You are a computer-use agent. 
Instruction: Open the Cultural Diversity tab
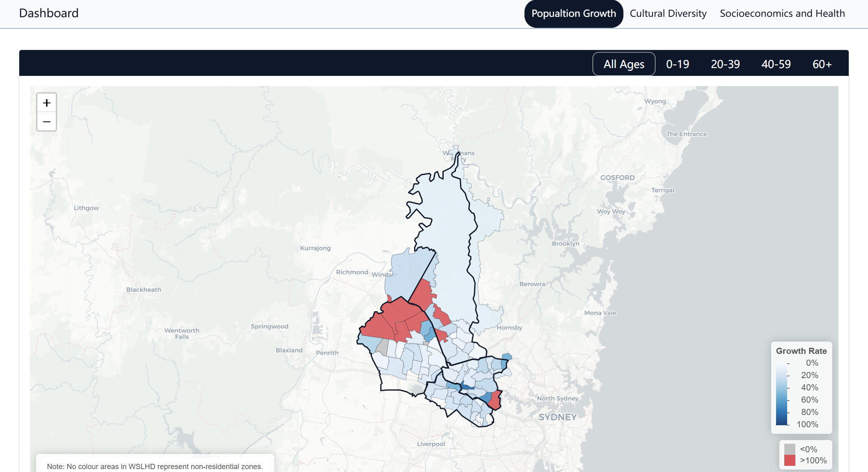click(668, 14)
